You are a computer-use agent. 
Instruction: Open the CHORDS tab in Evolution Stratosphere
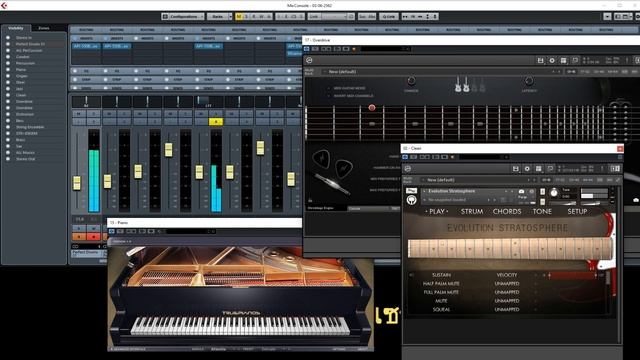click(507, 211)
